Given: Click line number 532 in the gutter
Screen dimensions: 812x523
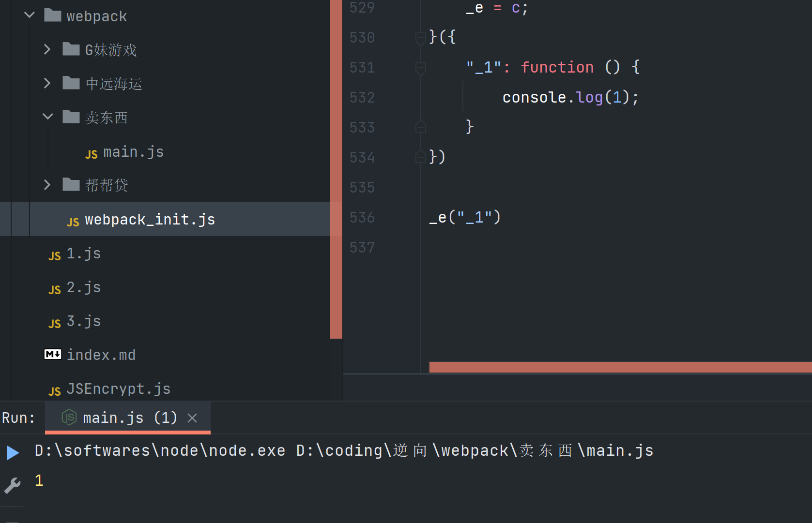Looking at the screenshot, I should point(362,97).
